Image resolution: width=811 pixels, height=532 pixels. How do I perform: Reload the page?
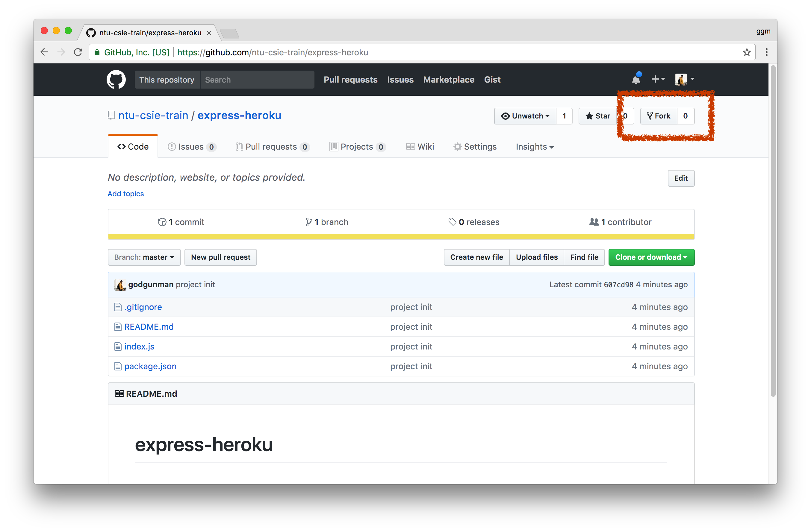coord(78,52)
